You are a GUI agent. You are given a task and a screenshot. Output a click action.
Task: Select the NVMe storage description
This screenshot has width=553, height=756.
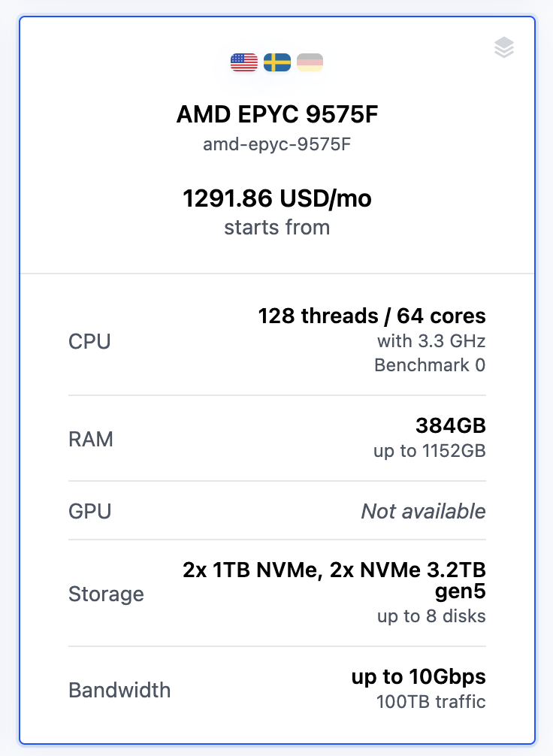coord(334,580)
